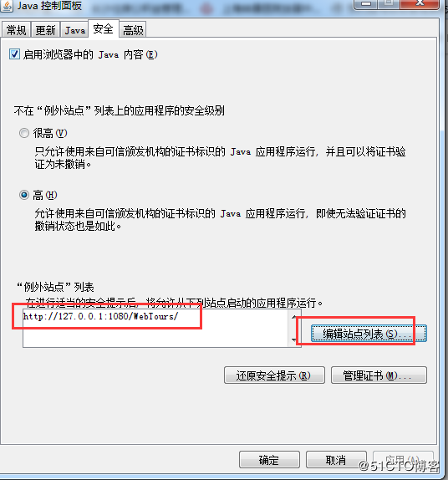Open 编辑站点列表(S) dialog
The height and width of the screenshot is (480, 448).
[x=369, y=334]
